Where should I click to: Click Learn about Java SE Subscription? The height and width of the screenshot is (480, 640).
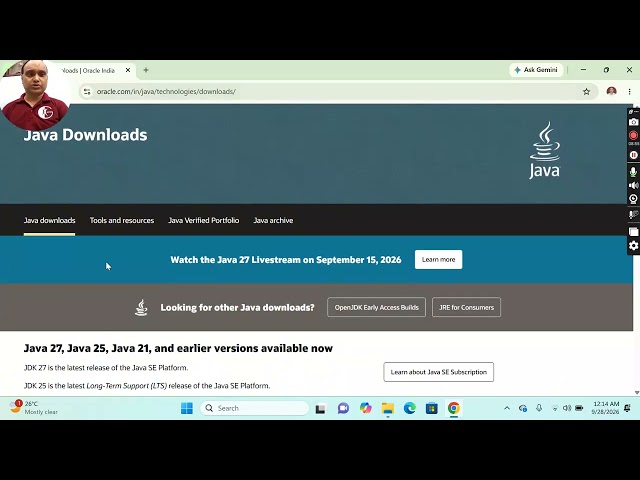click(438, 372)
